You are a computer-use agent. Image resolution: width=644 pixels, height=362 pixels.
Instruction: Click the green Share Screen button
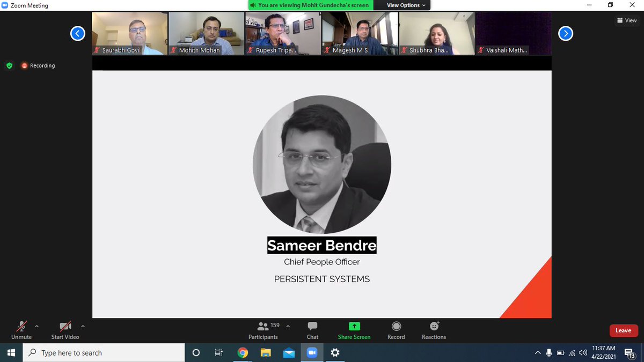[x=354, y=330]
